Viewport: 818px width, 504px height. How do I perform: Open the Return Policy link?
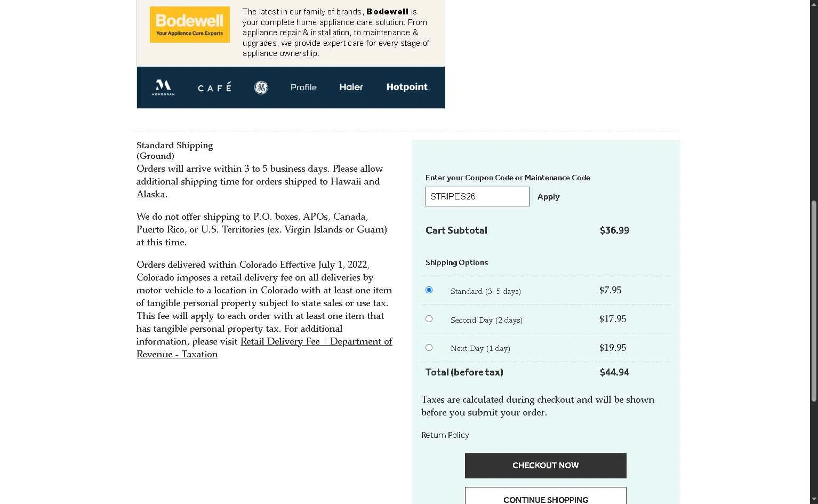[445, 435]
